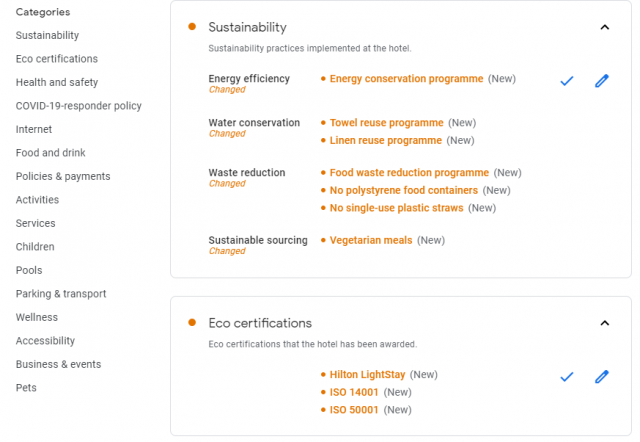Viewport: 640px width, 442px height.
Task: Show the Parking & transport category
Action: point(61,294)
